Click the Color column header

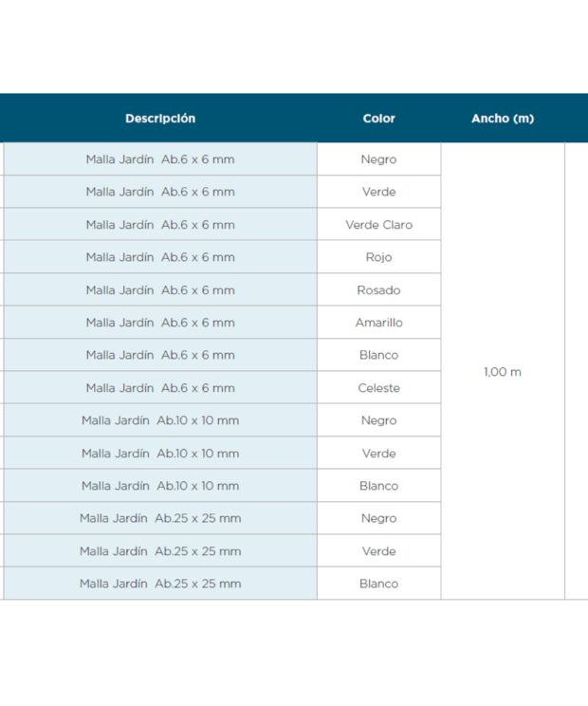click(378, 119)
